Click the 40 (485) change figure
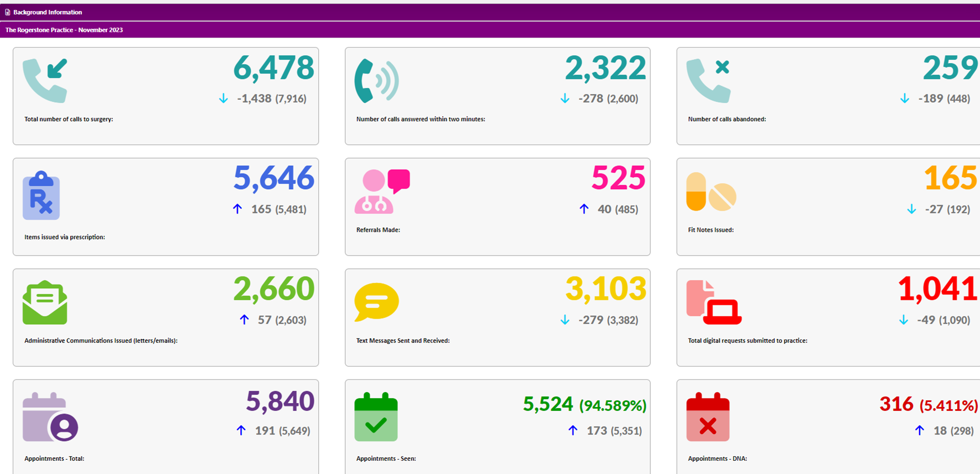Image resolution: width=980 pixels, height=474 pixels. [618, 209]
